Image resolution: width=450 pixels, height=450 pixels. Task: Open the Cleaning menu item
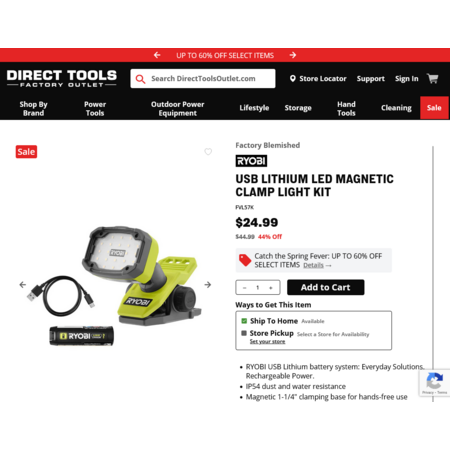click(396, 108)
